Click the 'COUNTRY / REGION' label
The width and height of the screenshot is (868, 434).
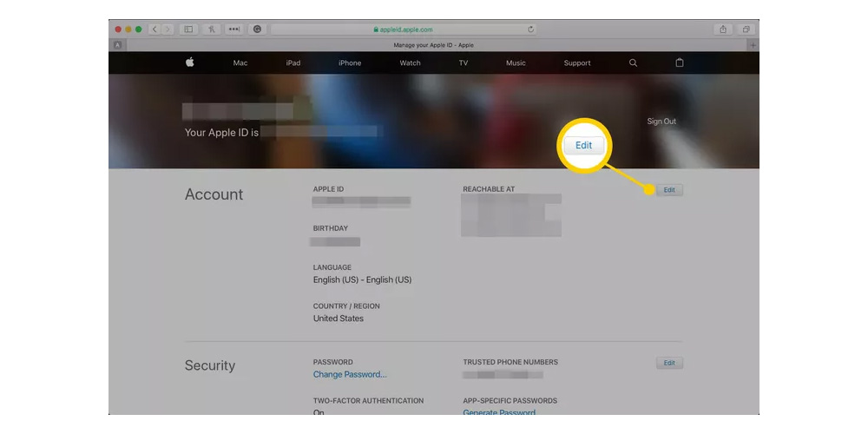(x=346, y=306)
